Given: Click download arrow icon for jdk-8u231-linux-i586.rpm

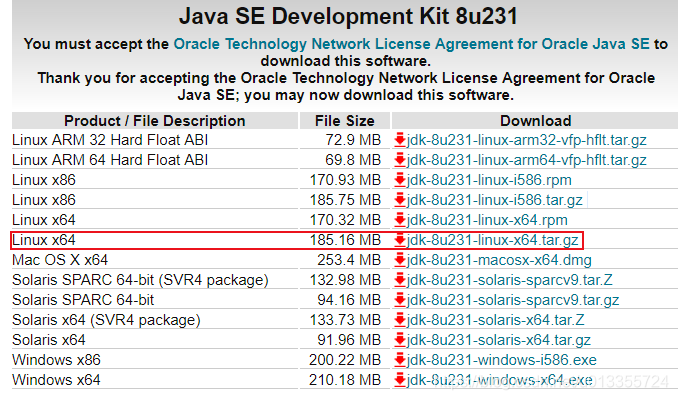Looking at the screenshot, I should (400, 179).
